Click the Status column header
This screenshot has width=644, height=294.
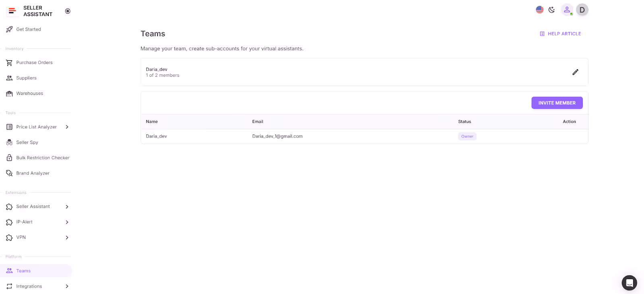tap(464, 121)
